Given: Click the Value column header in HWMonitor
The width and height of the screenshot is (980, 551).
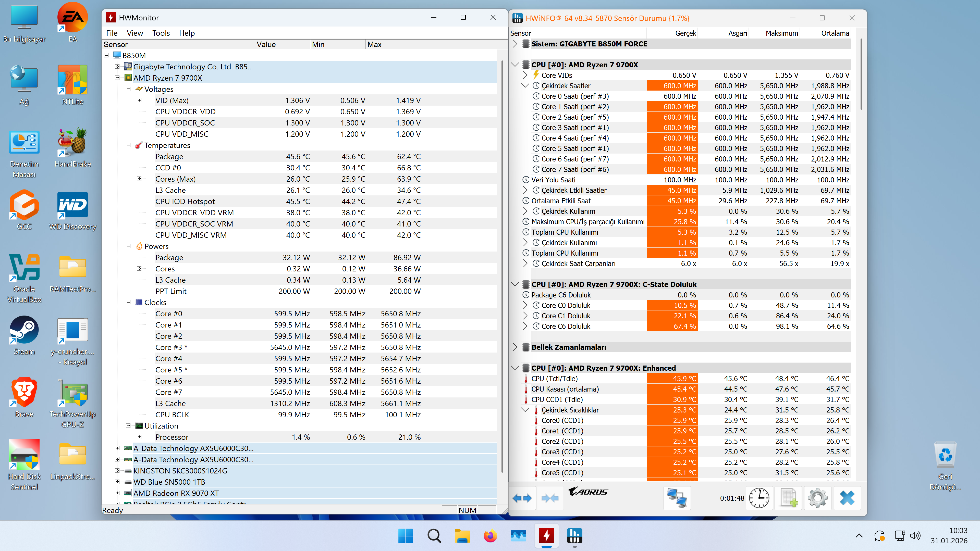Looking at the screenshot, I should [282, 44].
